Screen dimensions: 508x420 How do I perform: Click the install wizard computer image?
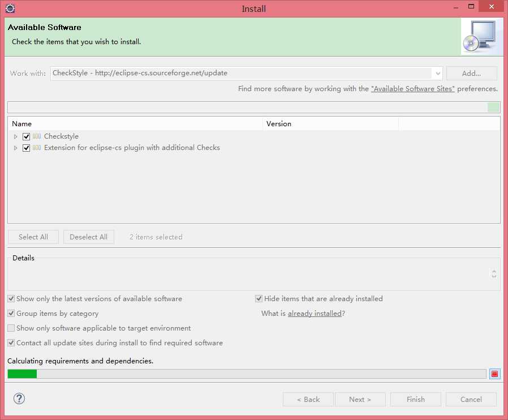click(481, 37)
